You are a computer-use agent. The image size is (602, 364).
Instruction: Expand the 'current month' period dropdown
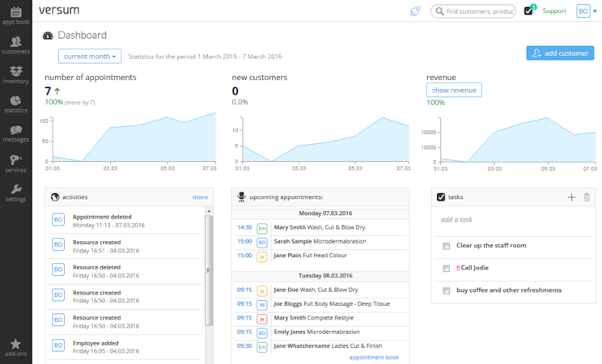click(90, 57)
